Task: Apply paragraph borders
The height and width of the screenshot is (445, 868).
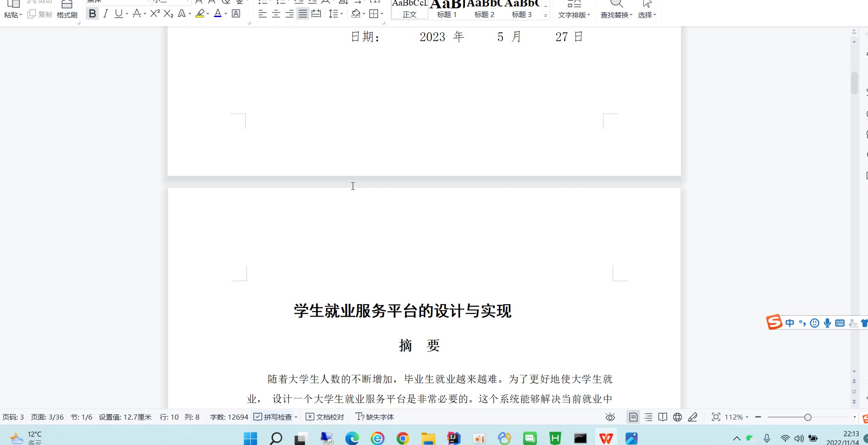Action: coord(374,14)
